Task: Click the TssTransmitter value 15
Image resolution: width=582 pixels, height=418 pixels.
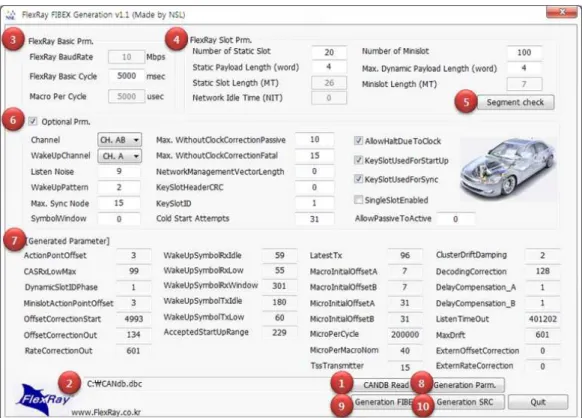Action: (405, 367)
